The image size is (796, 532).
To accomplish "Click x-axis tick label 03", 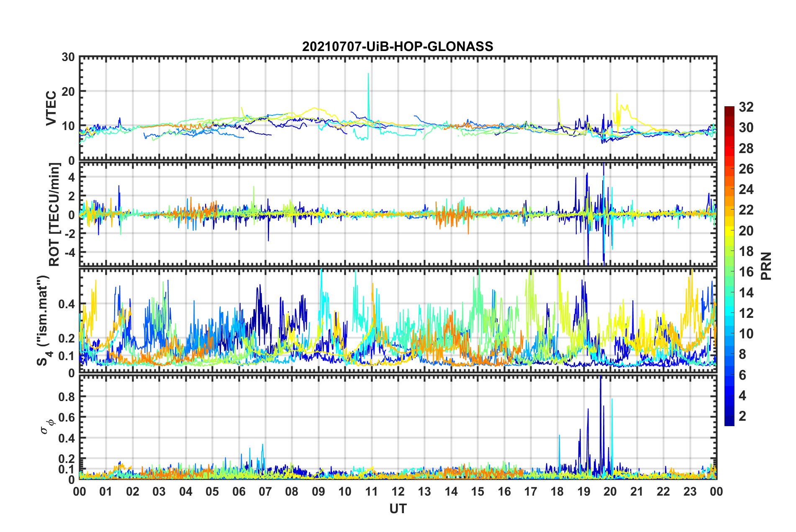I will point(159,492).
